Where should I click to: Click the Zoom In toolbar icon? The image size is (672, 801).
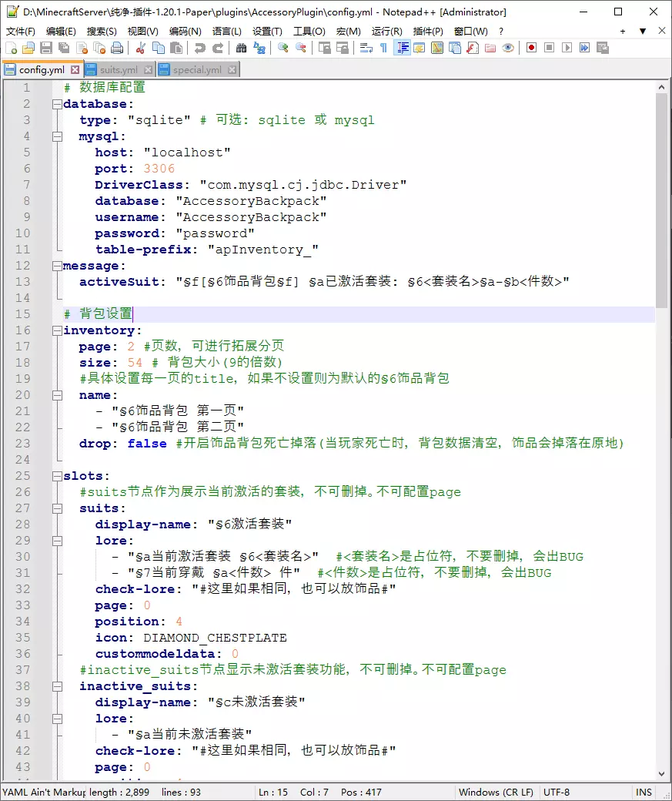283,48
